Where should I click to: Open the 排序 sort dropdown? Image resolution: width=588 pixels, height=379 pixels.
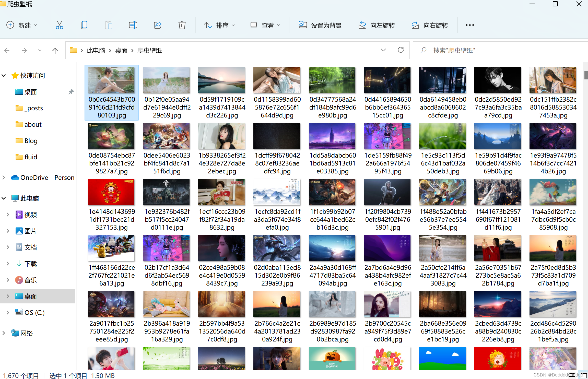219,25
